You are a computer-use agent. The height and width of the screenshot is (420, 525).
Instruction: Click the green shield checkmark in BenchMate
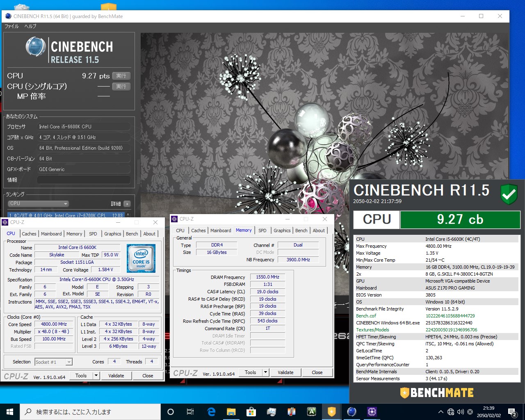click(509, 194)
